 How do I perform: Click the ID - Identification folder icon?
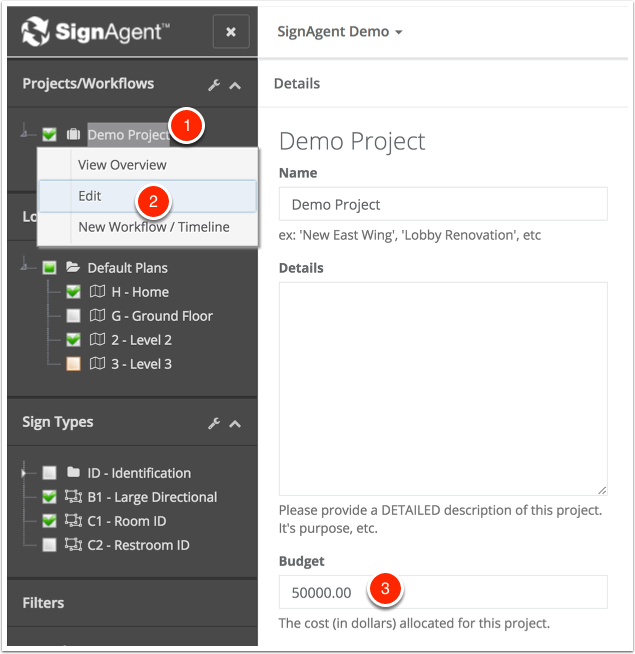(x=73, y=472)
